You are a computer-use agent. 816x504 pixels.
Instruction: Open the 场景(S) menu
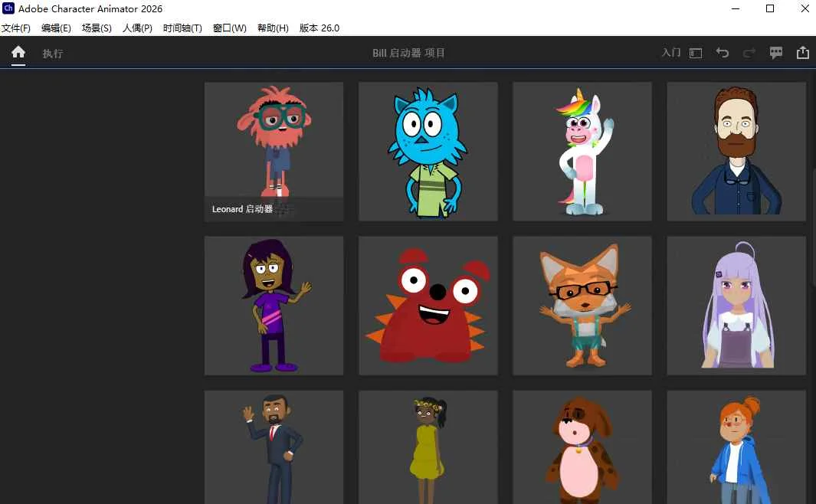pyautogui.click(x=97, y=28)
